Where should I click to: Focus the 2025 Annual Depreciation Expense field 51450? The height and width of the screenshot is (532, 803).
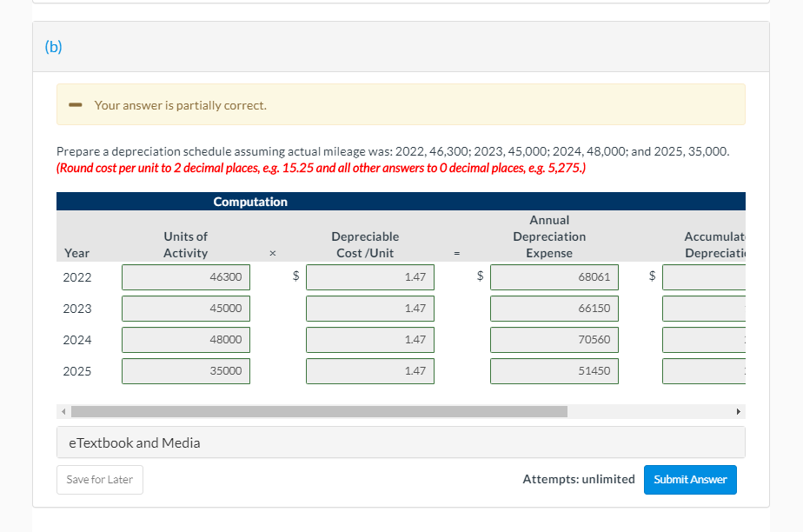554,371
